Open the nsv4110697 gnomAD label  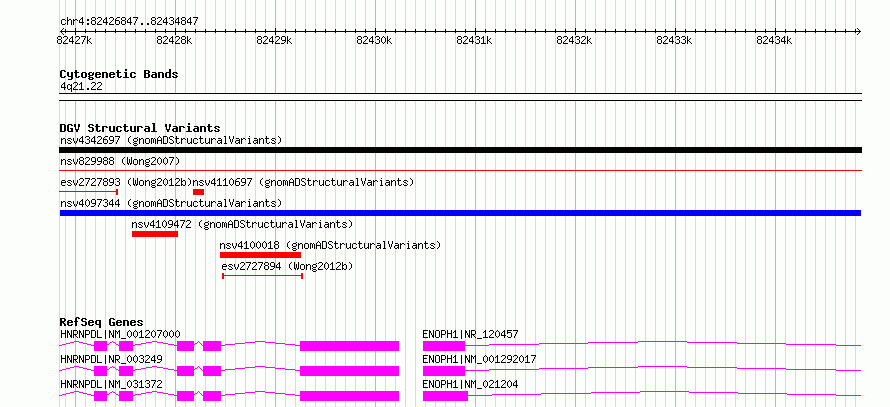[304, 182]
